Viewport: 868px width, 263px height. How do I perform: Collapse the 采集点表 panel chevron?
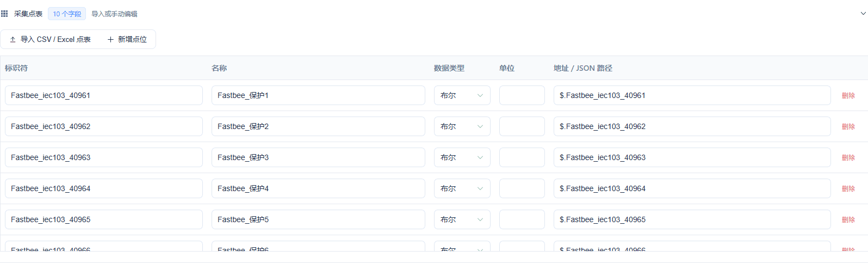coord(863,14)
